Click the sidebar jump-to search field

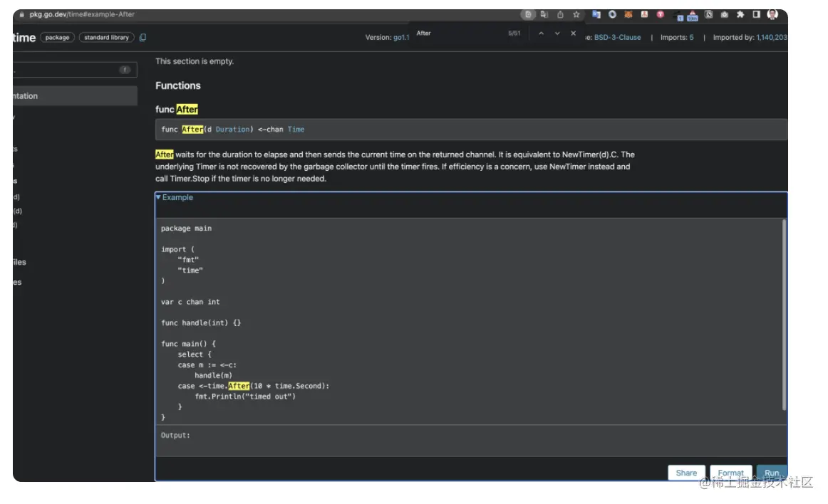click(x=75, y=70)
